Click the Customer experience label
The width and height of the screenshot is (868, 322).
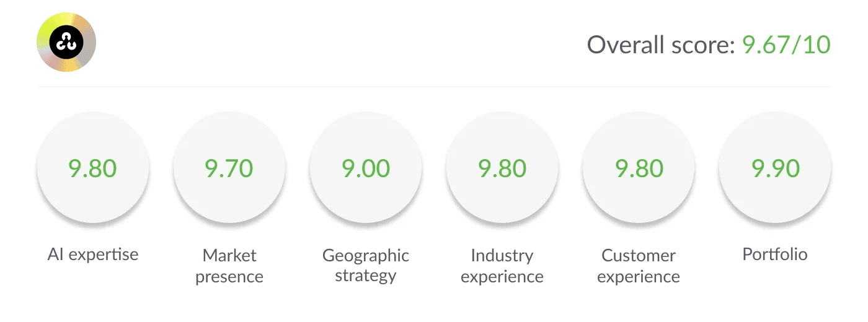tap(639, 266)
